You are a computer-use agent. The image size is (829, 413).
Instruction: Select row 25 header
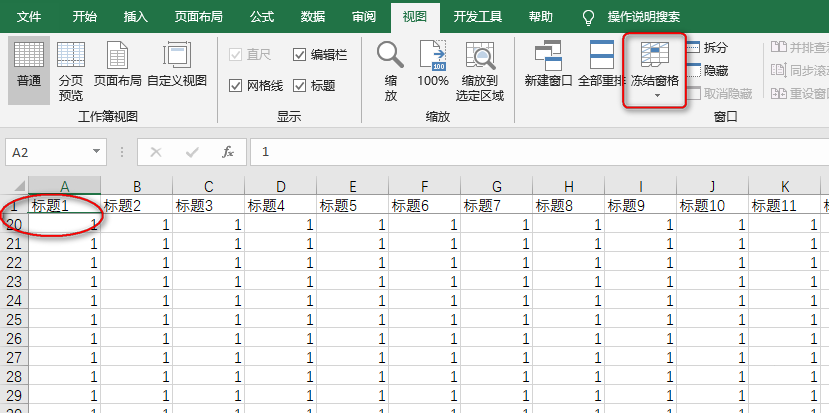[14, 319]
